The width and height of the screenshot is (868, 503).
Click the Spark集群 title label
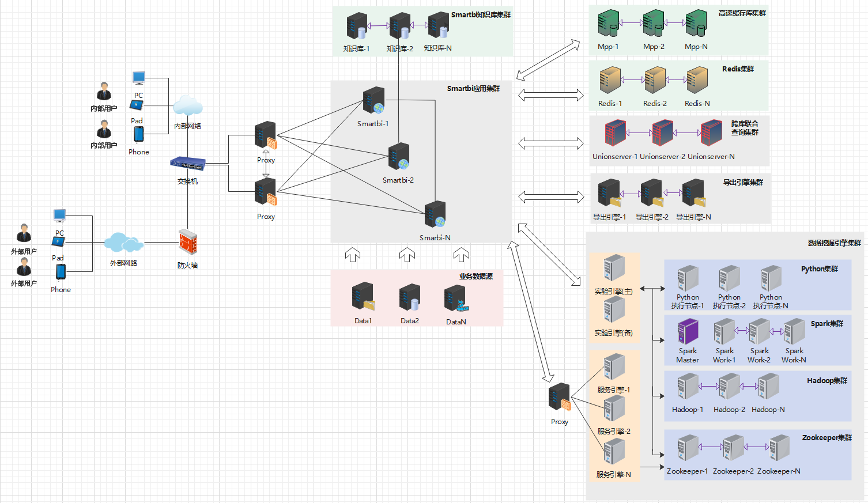click(827, 324)
